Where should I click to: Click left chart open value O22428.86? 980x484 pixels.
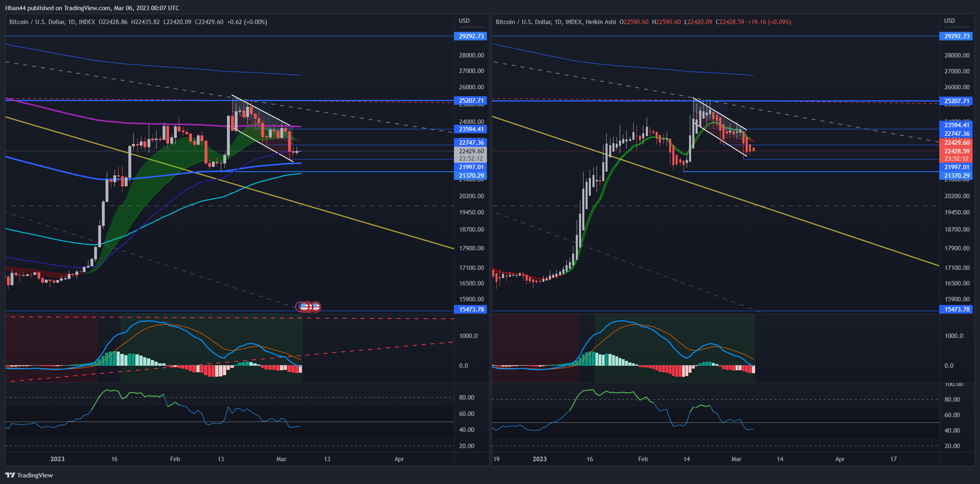point(113,22)
